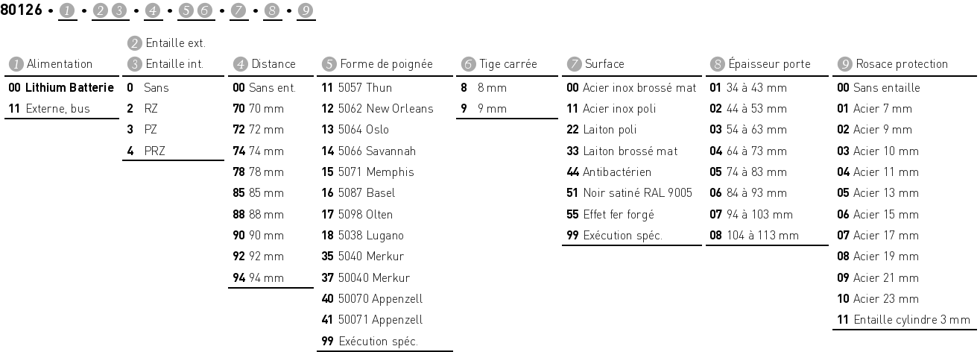This screenshot has height=352, width=980.
Task: Choose the 78 mm distance
Action: tap(259, 172)
